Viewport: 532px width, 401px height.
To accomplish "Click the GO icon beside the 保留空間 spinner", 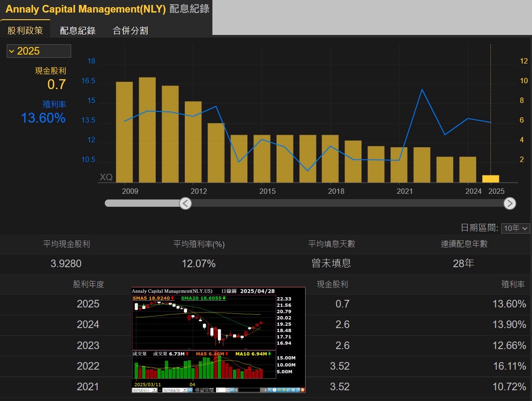I will coord(232,390).
